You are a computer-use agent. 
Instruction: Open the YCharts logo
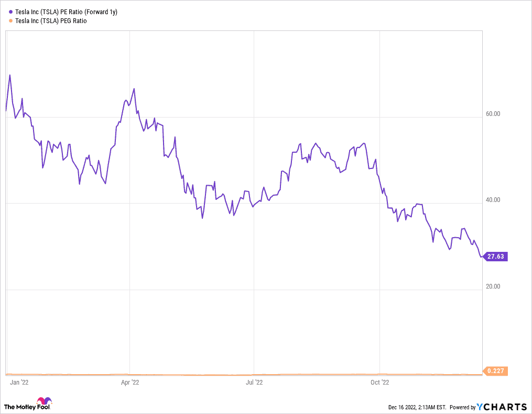503,407
